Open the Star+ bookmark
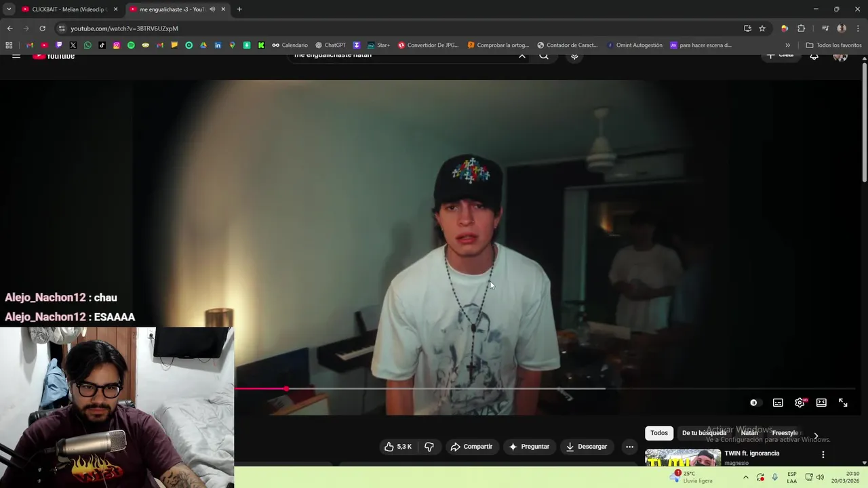Viewport: 868px width, 488px height. 378,45
